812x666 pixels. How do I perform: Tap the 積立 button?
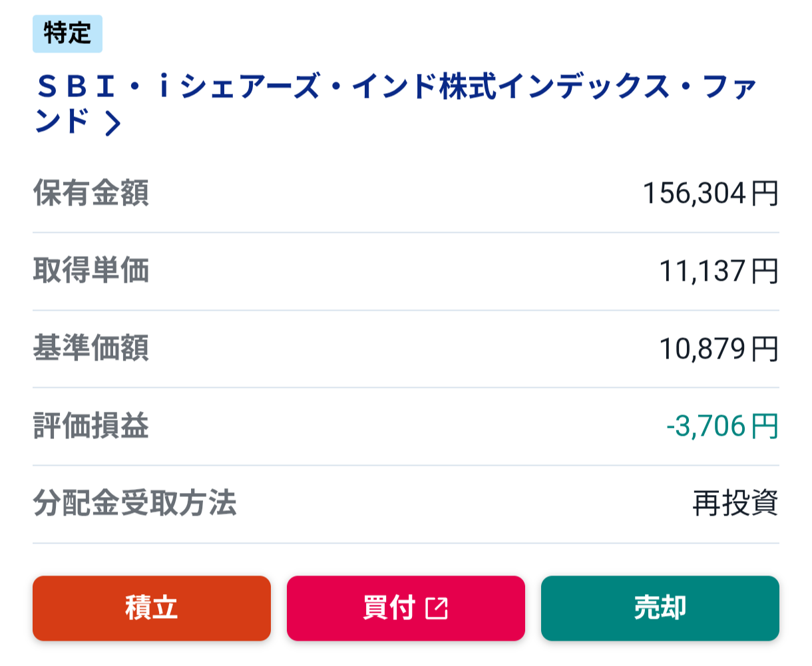[152, 608]
